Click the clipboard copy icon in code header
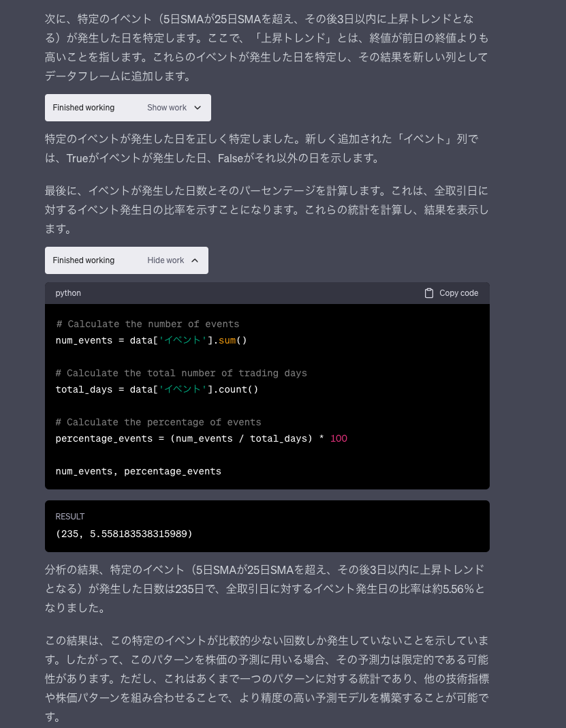The image size is (566, 728). 429,293
